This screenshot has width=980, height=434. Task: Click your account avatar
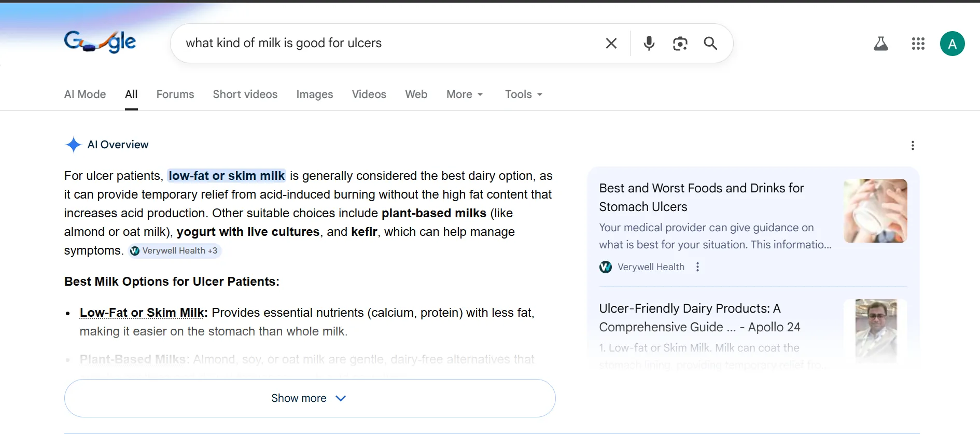click(953, 44)
